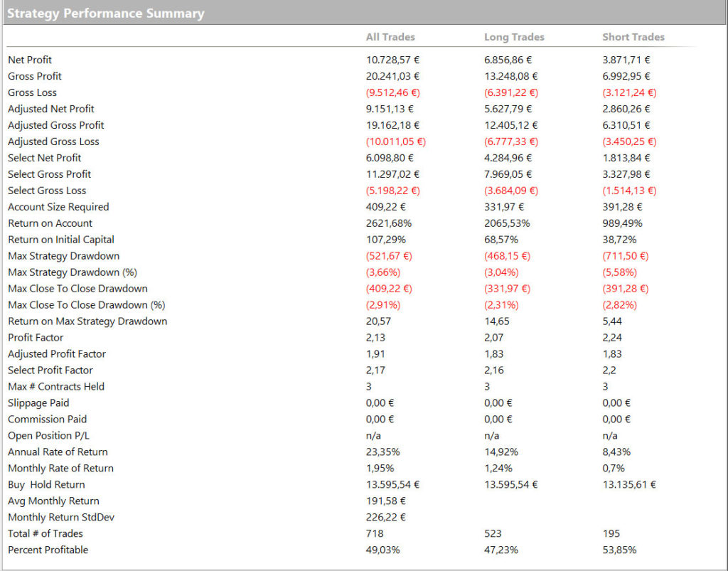Select Return on Initial Capital label
728x571 pixels.
coord(61,240)
